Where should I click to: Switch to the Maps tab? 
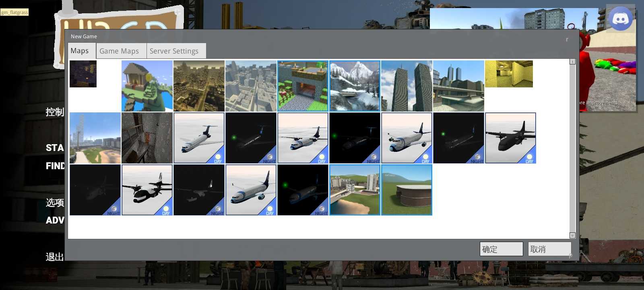coord(80,51)
